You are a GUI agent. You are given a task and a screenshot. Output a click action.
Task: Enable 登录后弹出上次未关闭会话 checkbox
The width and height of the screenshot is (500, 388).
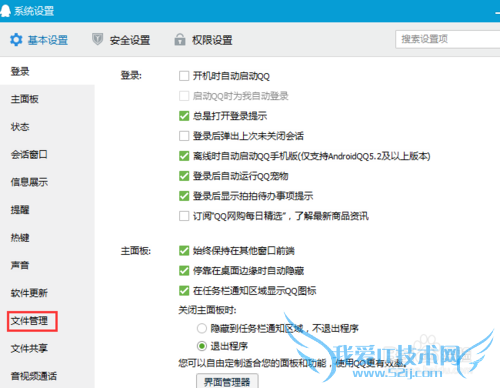[x=184, y=136]
